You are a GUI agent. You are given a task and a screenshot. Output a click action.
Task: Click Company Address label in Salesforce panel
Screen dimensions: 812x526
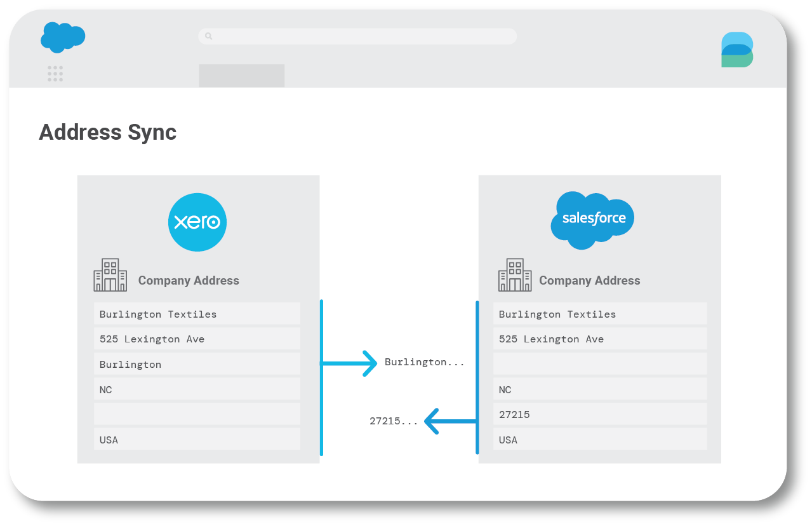click(x=590, y=281)
